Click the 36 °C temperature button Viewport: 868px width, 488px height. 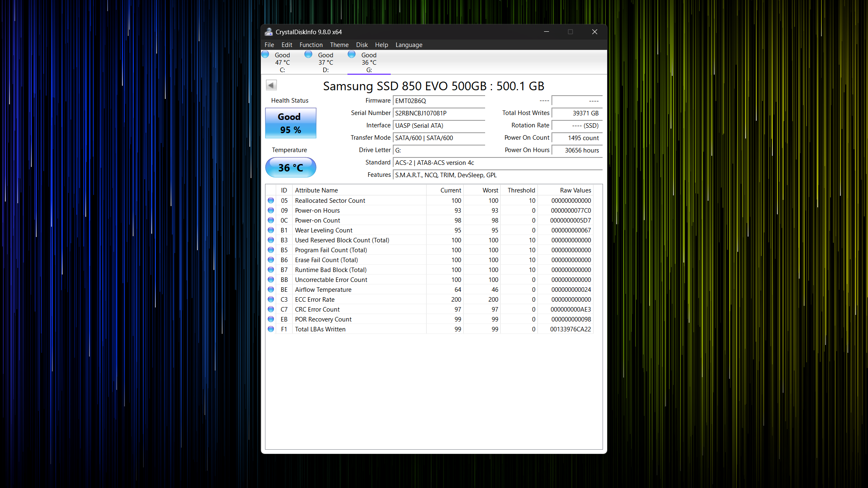point(291,167)
